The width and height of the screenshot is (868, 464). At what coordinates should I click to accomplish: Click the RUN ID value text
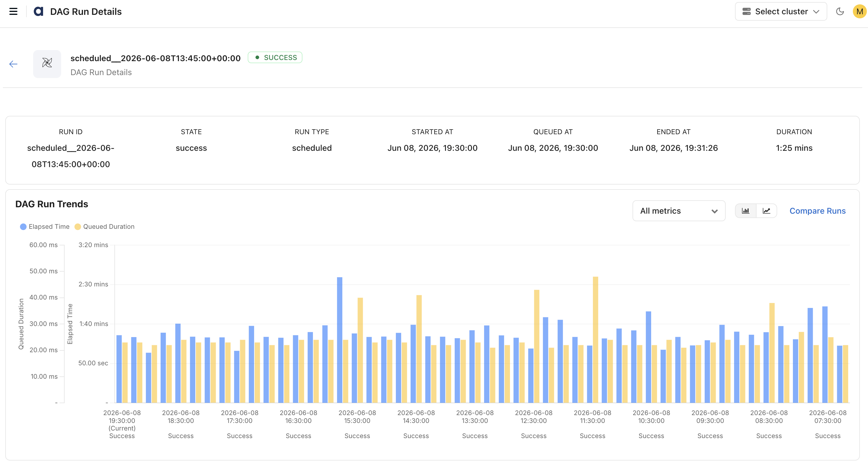pos(71,156)
